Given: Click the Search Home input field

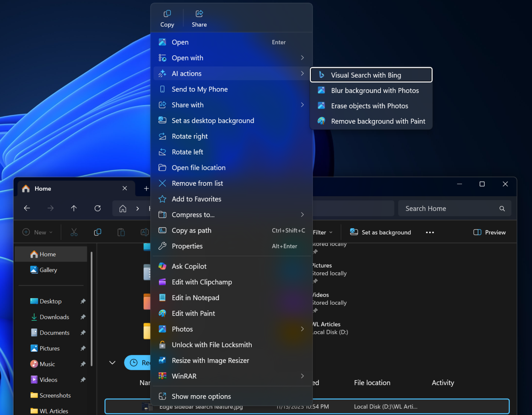Looking at the screenshot, I should point(449,209).
